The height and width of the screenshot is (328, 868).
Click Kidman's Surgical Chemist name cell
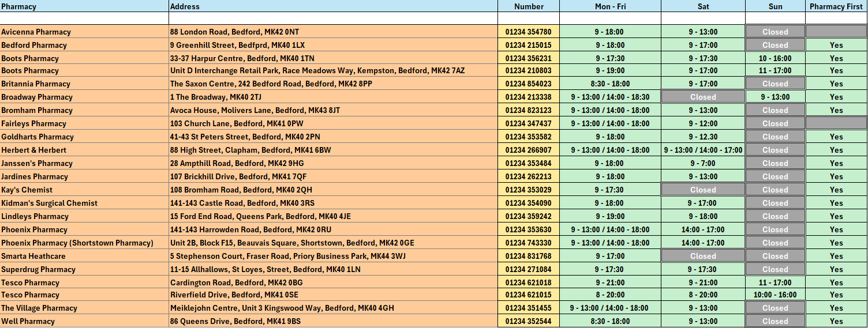[x=84, y=203]
